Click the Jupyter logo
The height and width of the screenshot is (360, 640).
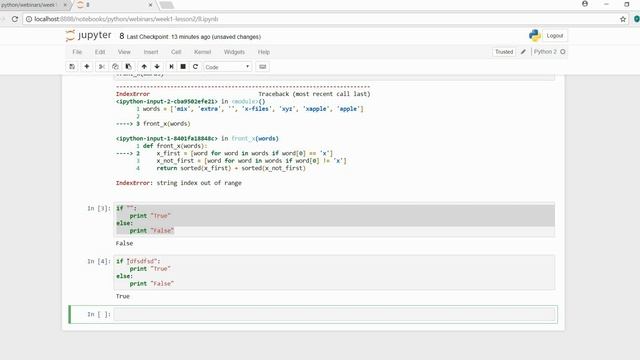point(89,36)
